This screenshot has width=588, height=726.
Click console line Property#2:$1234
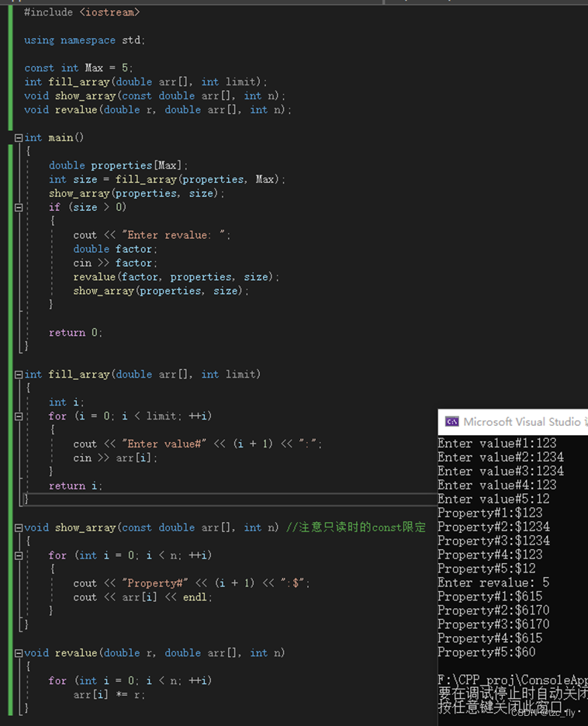tap(494, 527)
